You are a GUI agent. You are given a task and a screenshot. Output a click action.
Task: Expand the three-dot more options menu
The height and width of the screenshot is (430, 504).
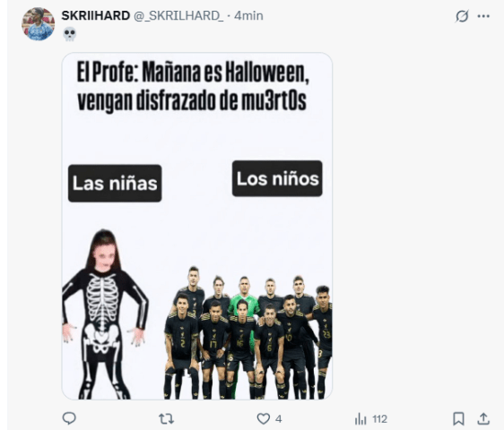pyautogui.click(x=483, y=16)
